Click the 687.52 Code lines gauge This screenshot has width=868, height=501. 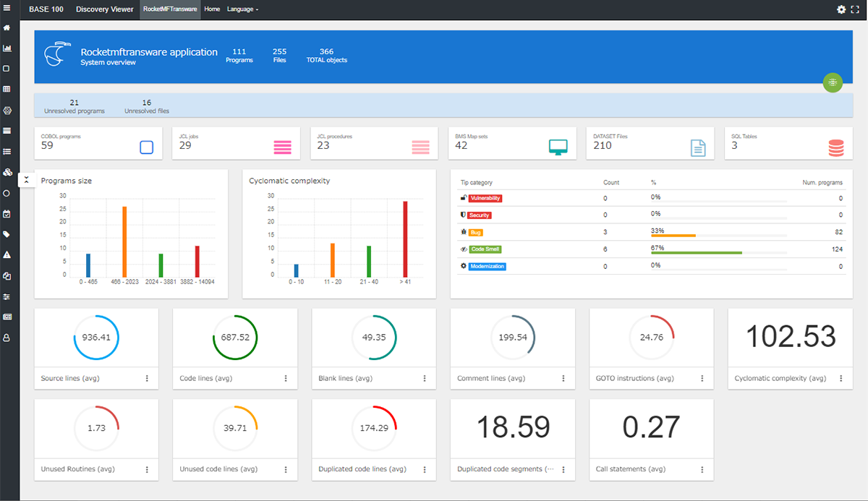[x=235, y=338]
